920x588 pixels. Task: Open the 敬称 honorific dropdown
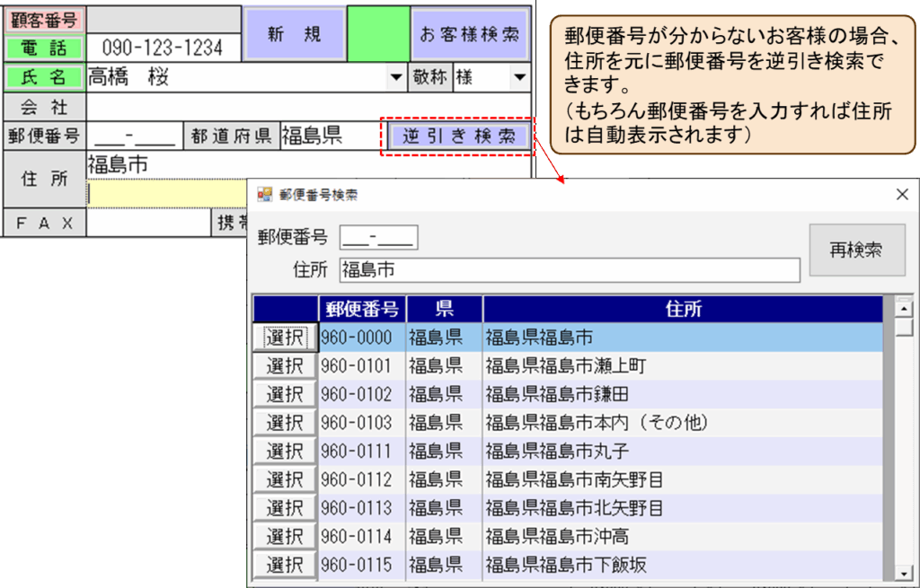click(519, 78)
